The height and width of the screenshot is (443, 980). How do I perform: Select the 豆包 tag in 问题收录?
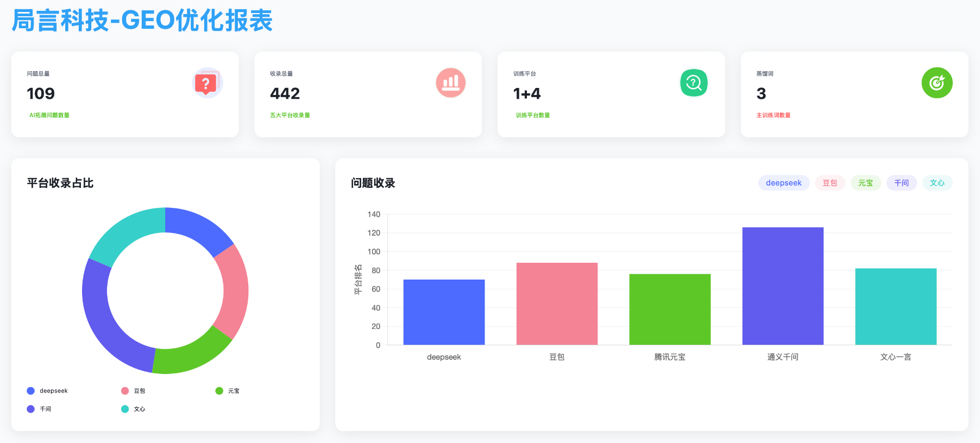tap(830, 183)
